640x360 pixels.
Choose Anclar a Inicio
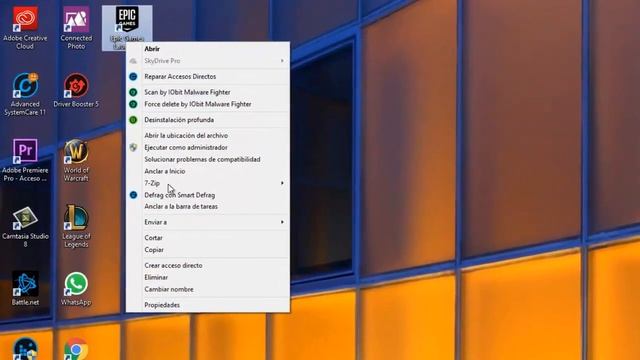coord(208,171)
